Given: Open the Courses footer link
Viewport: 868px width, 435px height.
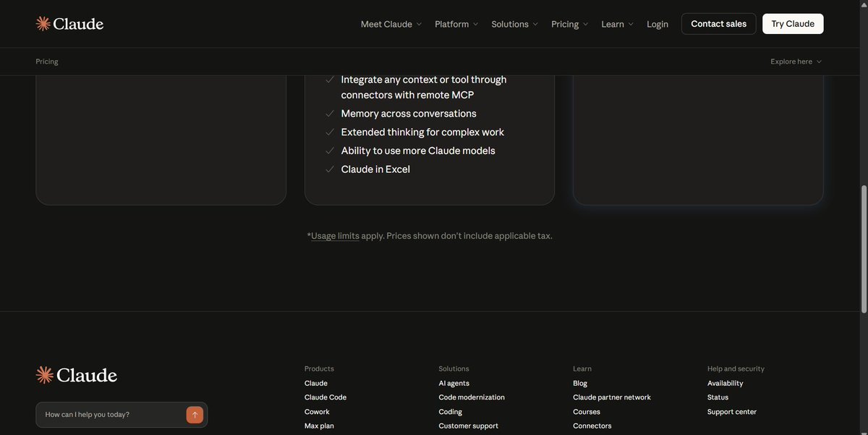Looking at the screenshot, I should [x=587, y=412].
